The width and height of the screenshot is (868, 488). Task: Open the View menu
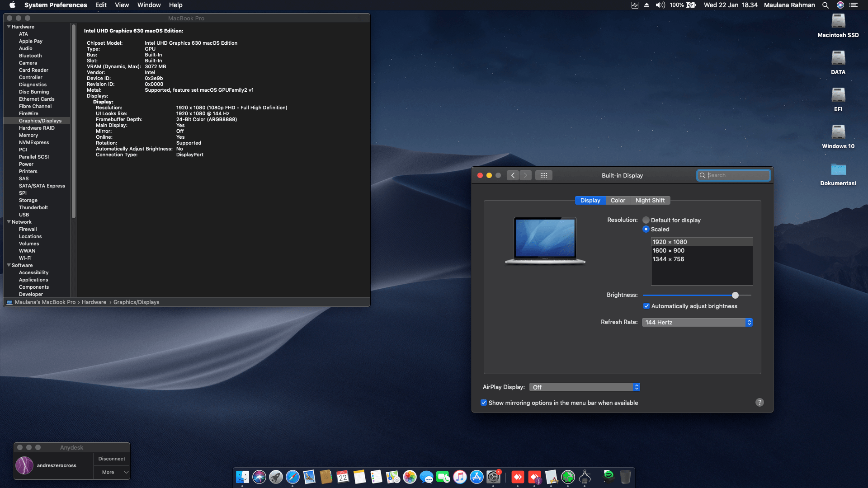[x=122, y=5]
